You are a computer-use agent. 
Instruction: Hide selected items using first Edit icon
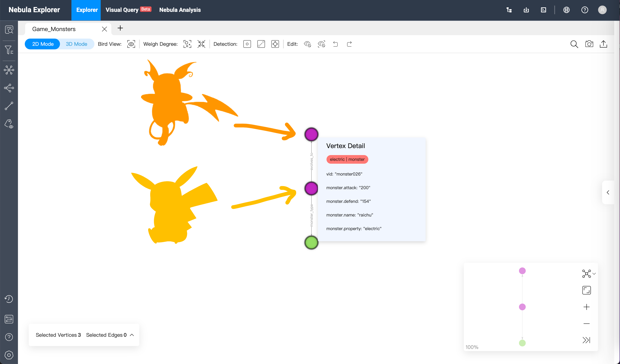(307, 44)
